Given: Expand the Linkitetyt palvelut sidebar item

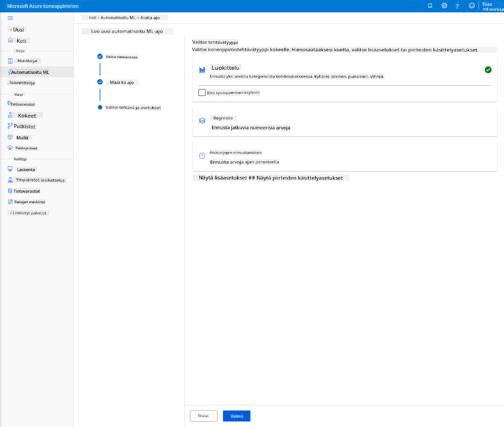Looking at the screenshot, I should click(x=29, y=213).
